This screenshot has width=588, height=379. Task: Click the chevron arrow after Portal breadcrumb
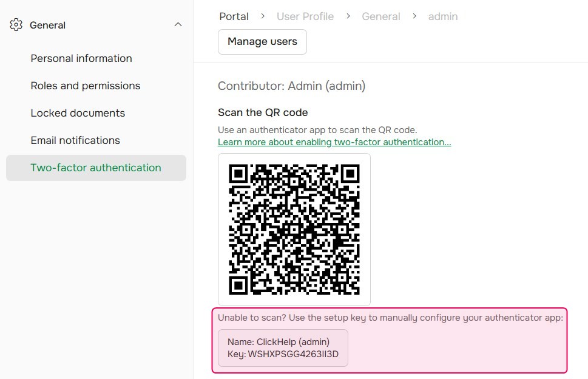click(x=262, y=16)
